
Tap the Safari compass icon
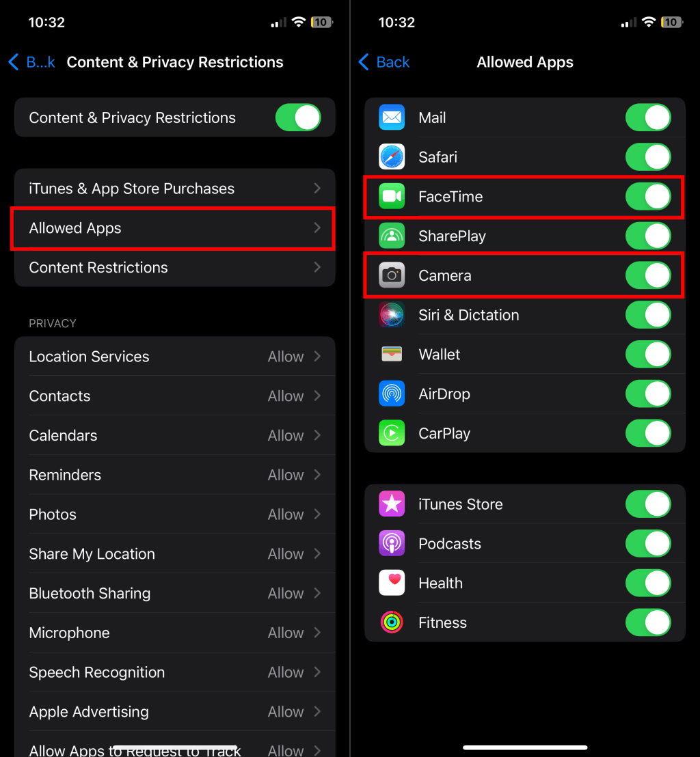391,157
